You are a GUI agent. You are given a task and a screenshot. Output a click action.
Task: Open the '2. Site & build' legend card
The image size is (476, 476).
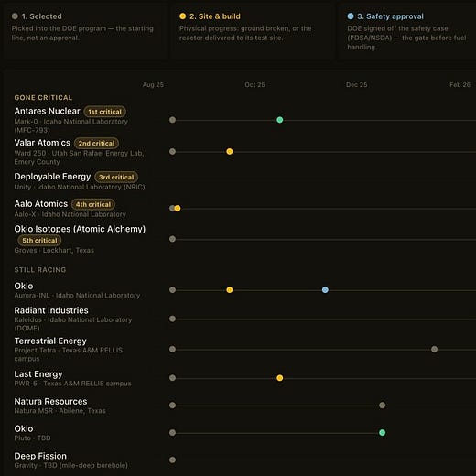pyautogui.click(x=252, y=30)
